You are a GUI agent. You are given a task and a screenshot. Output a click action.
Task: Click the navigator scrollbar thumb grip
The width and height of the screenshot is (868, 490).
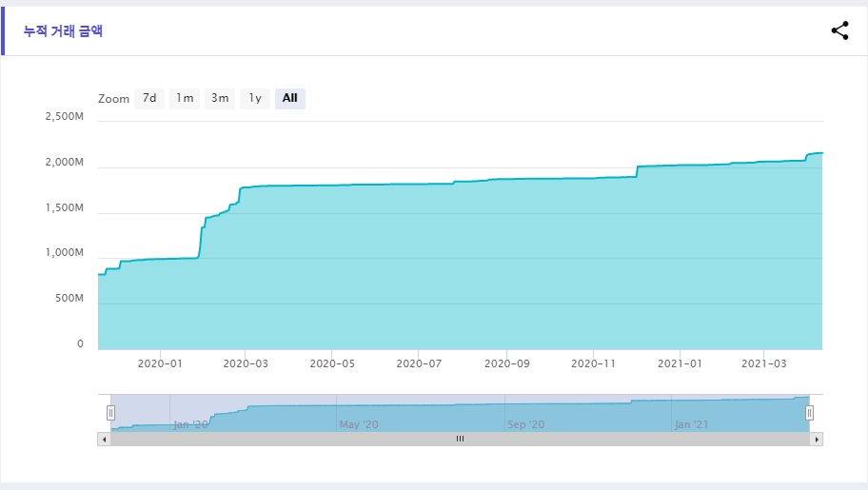pyautogui.click(x=460, y=439)
